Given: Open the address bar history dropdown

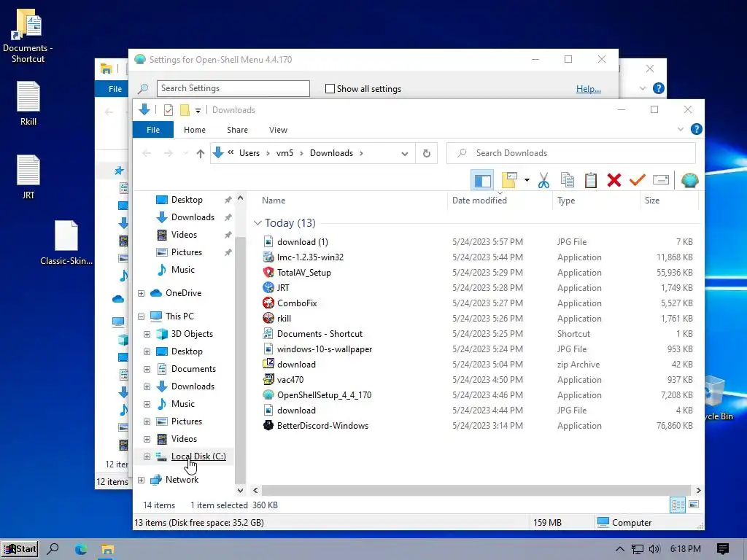Looking at the screenshot, I should point(404,153).
